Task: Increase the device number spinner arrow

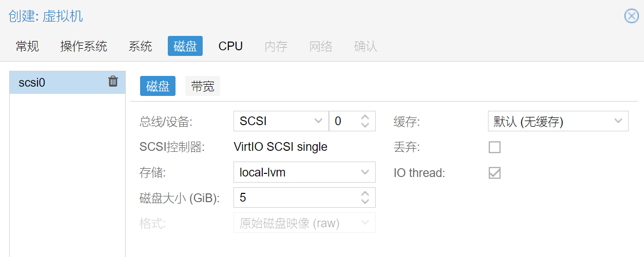Action: [365, 117]
